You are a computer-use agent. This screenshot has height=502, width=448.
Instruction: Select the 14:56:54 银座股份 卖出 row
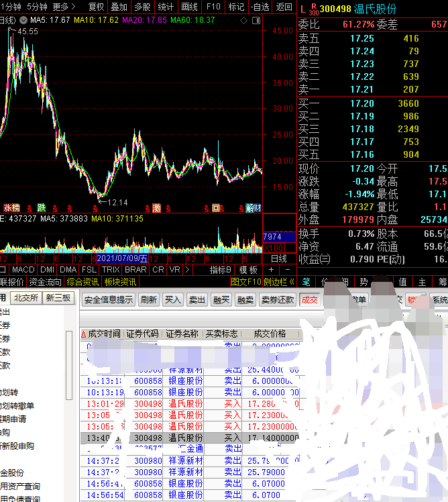click(190, 495)
